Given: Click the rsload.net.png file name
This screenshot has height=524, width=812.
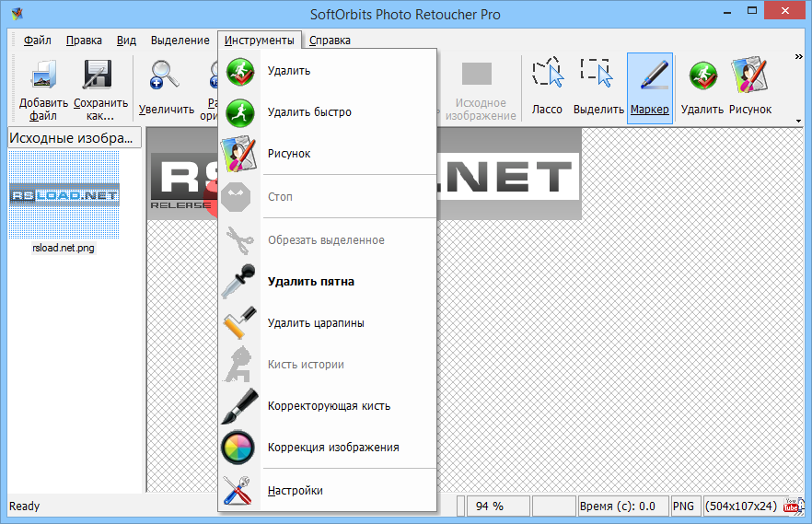Looking at the screenshot, I should (64, 248).
